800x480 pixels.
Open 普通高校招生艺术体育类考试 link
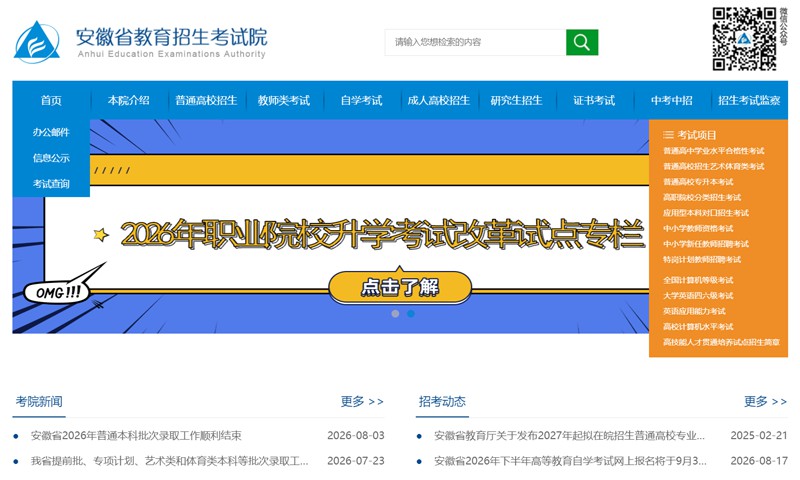click(x=713, y=166)
